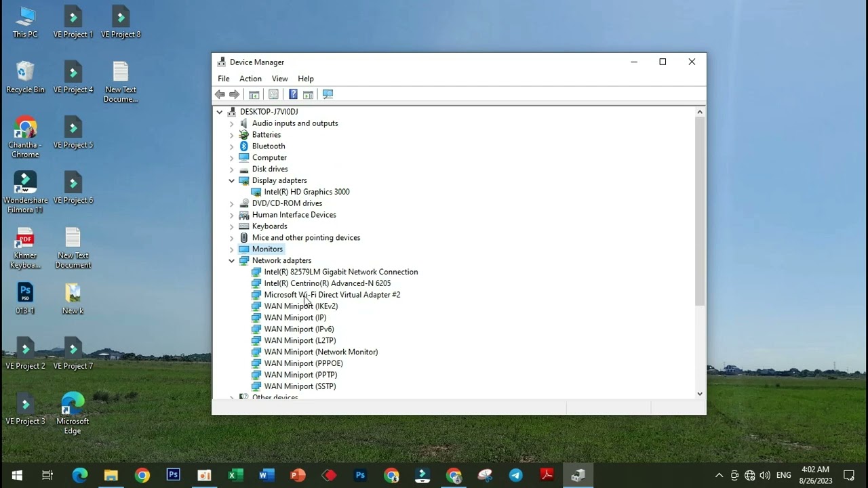Open Task View on the taskbar
Screen dimensions: 868x488
point(47,475)
